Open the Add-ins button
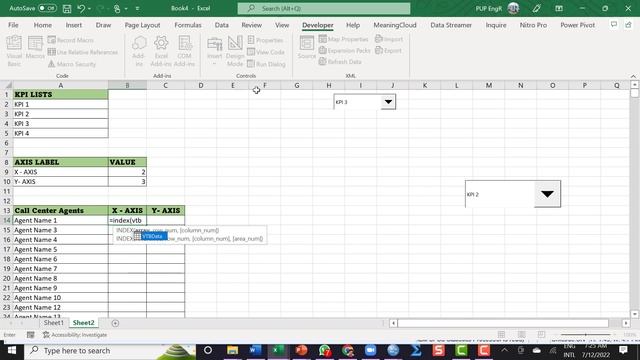 click(139, 51)
